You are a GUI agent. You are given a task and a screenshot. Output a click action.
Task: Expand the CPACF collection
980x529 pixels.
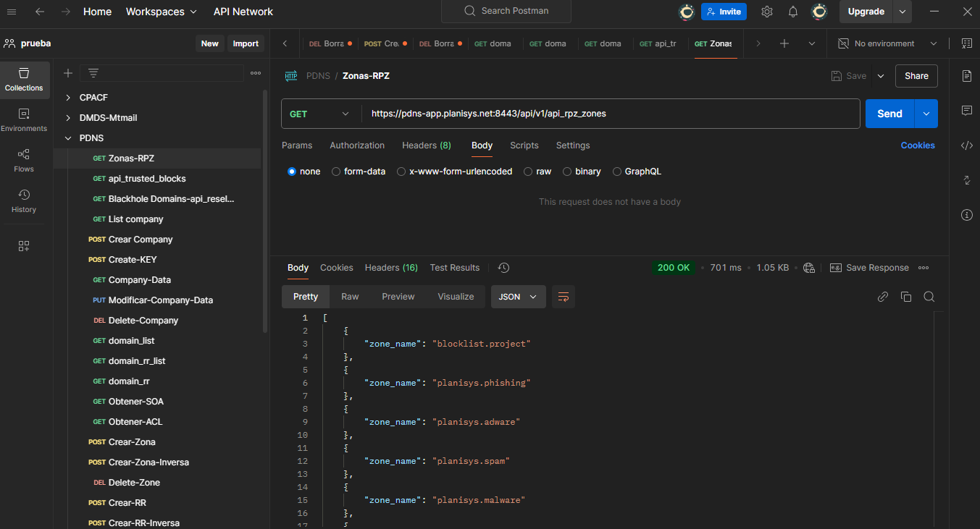tap(68, 98)
